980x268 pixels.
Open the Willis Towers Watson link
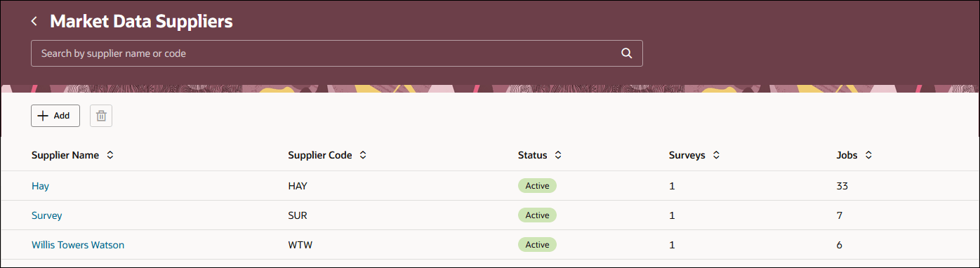tap(78, 245)
